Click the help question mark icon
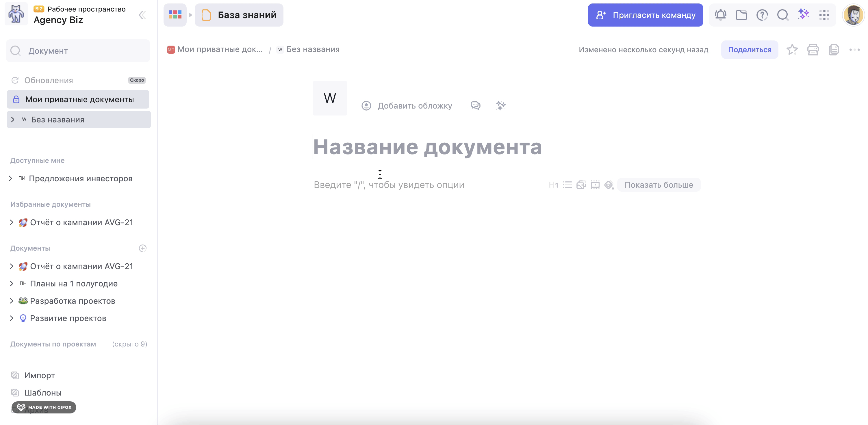This screenshot has width=868, height=425. [762, 15]
